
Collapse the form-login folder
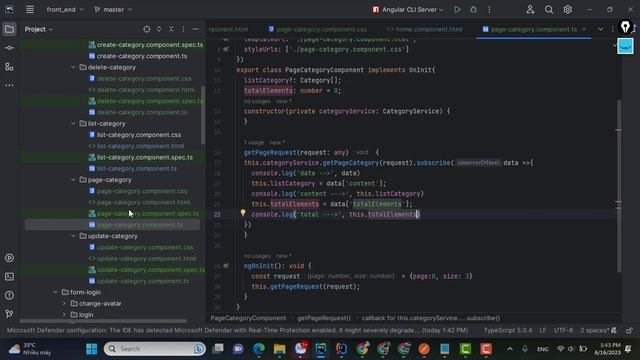tap(55, 292)
